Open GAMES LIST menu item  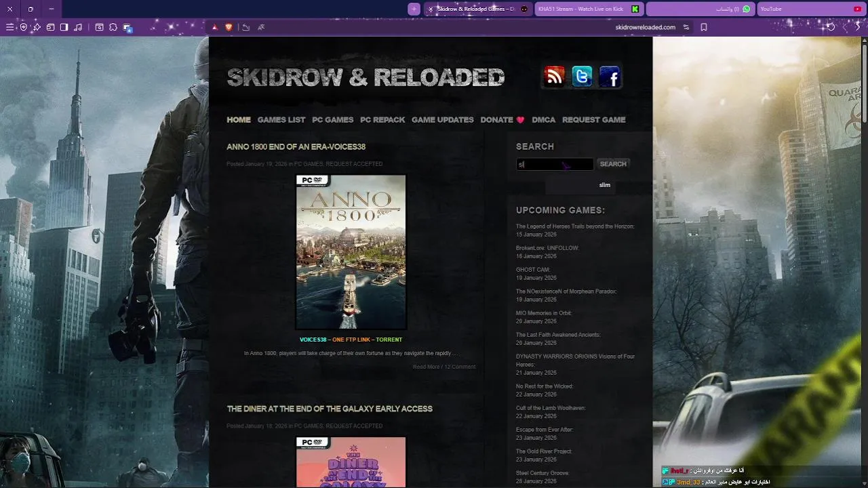pyautogui.click(x=281, y=119)
